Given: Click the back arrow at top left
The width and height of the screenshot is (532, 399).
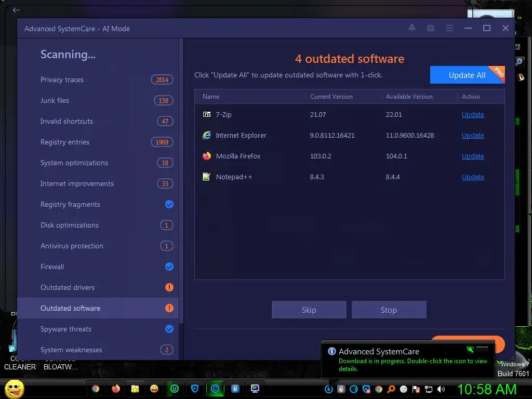Looking at the screenshot, I should coord(16,10).
